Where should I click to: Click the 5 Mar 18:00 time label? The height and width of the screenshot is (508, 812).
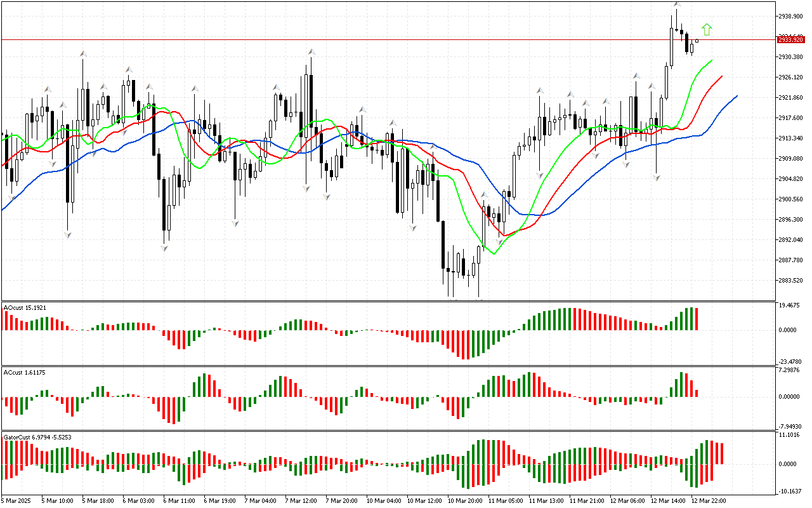(98, 501)
